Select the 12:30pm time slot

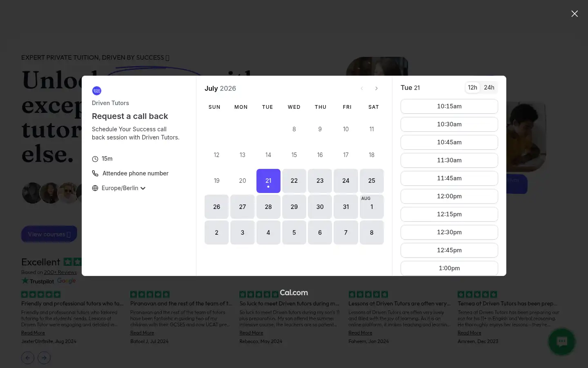coord(449,232)
